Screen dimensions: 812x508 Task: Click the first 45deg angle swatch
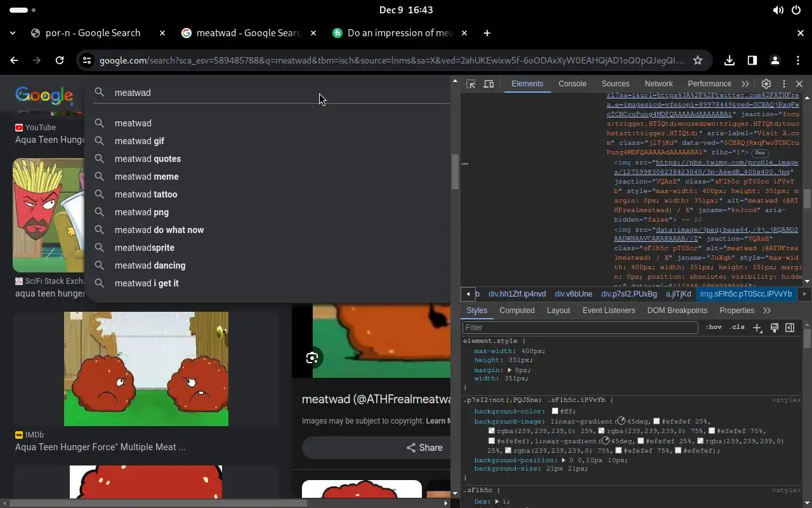click(621, 421)
